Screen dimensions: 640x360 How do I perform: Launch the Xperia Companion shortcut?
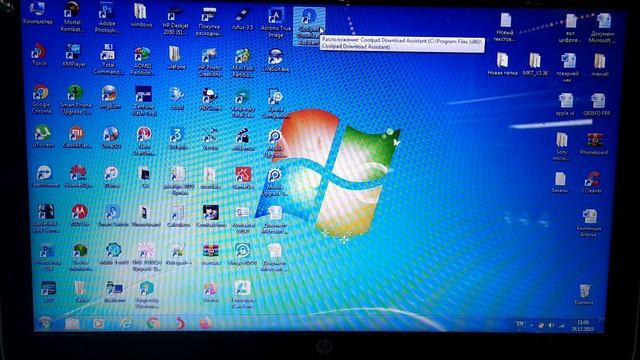coord(276,103)
